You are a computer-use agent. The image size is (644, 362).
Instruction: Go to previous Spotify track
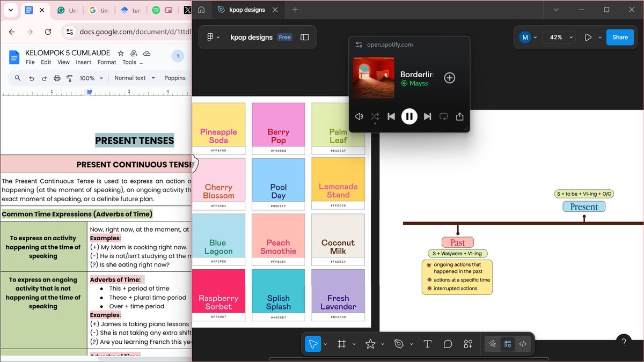pyautogui.click(x=391, y=116)
